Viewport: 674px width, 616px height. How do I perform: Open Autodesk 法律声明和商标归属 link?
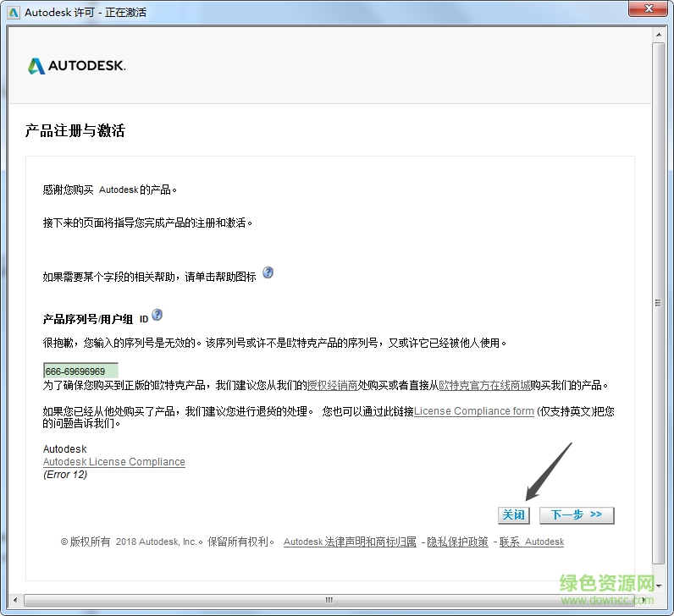349,542
